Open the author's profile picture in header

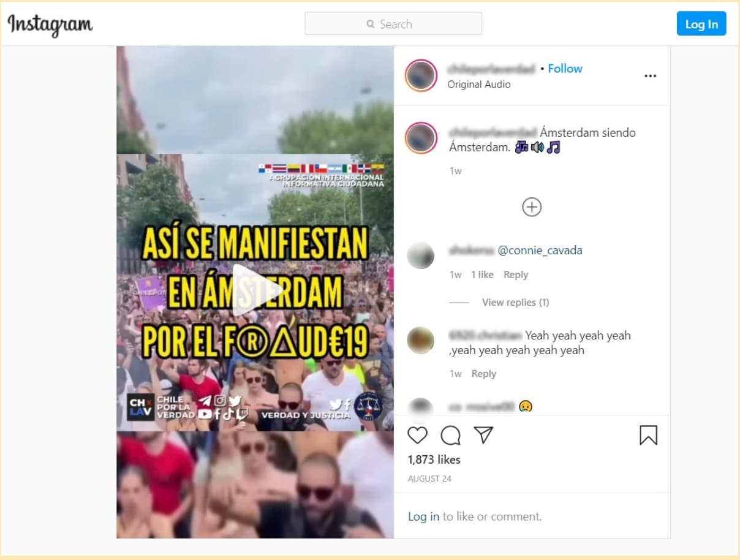click(421, 76)
